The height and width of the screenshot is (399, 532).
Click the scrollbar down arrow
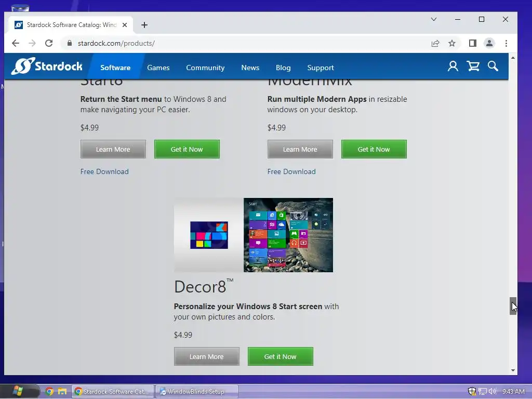[513, 370]
